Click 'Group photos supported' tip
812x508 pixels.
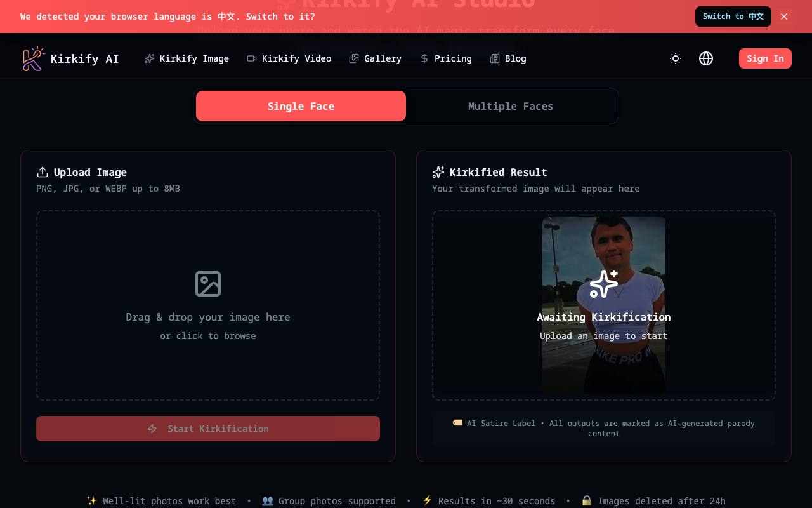[329, 501]
